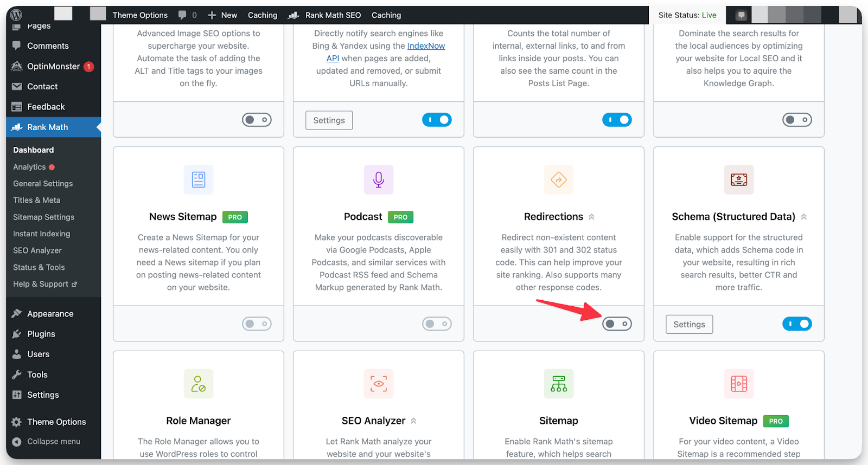This screenshot has height=465, width=868.
Task: Click Site Status: Live indicator
Action: tap(687, 15)
